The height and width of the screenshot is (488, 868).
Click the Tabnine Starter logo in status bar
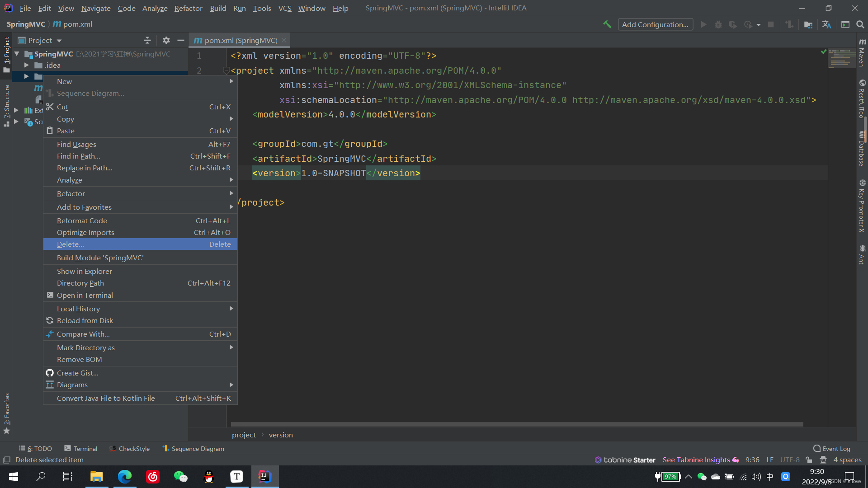625,460
